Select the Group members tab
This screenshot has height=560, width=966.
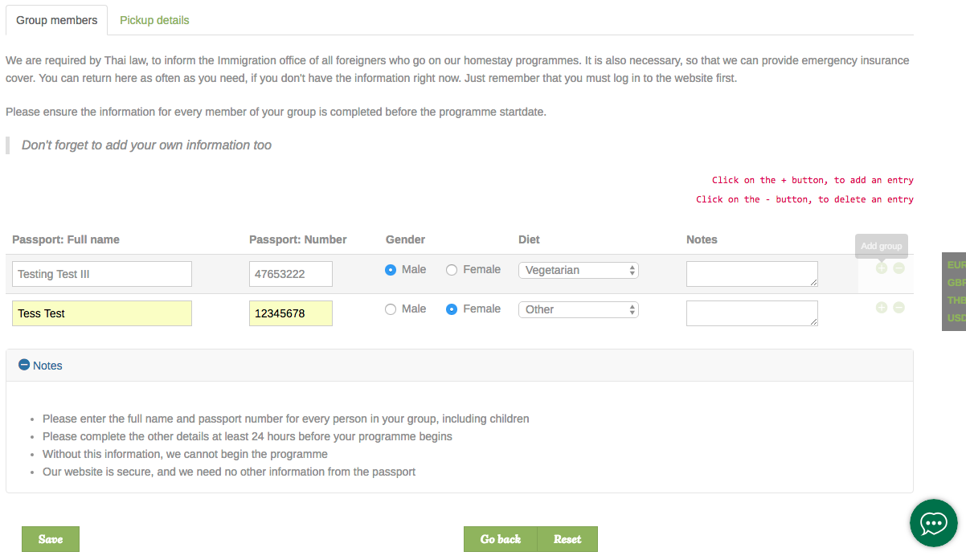tap(56, 20)
